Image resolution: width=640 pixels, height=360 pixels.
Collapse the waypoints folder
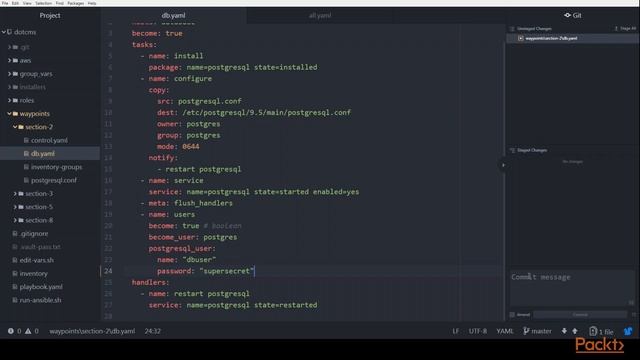9,113
